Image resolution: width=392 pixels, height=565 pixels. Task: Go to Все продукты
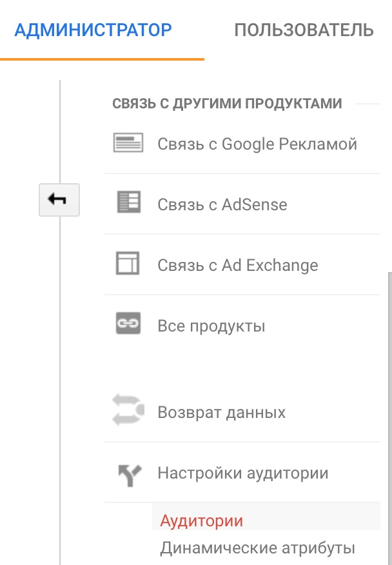point(211,326)
